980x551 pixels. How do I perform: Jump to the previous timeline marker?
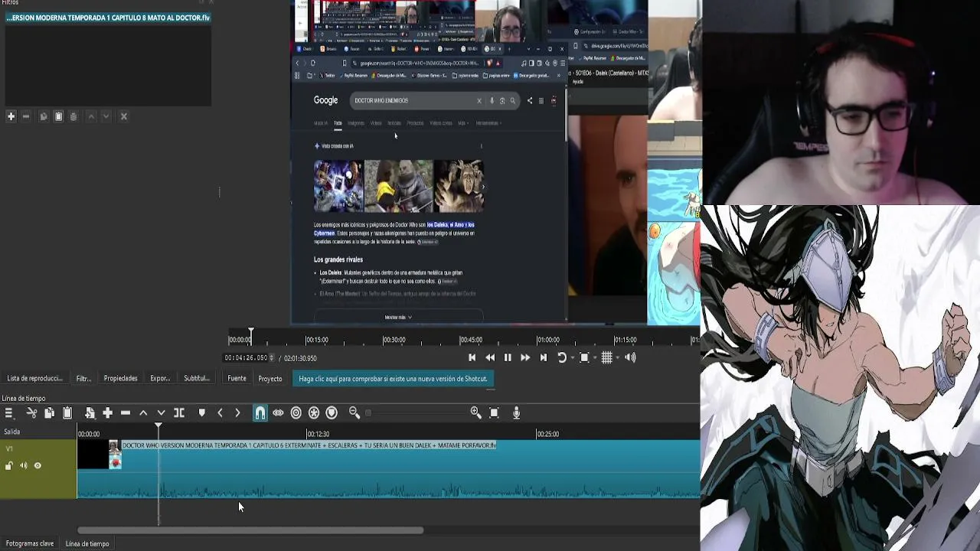[x=220, y=413]
